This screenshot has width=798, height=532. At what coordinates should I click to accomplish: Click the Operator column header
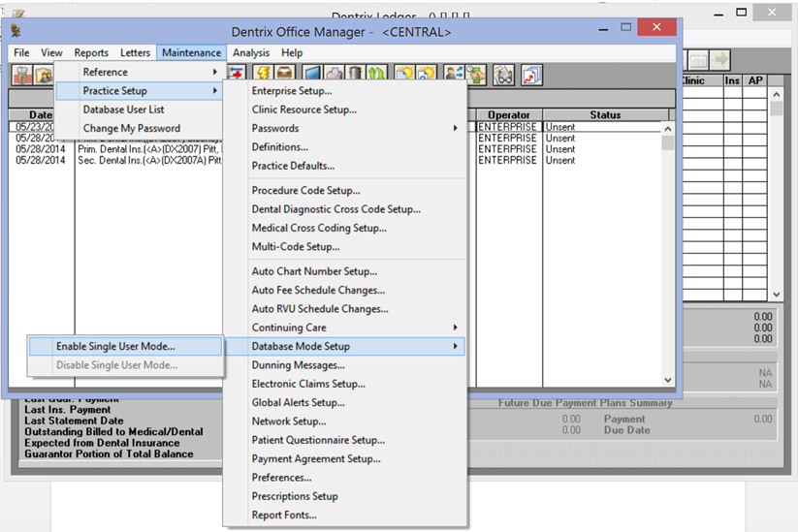coord(509,115)
